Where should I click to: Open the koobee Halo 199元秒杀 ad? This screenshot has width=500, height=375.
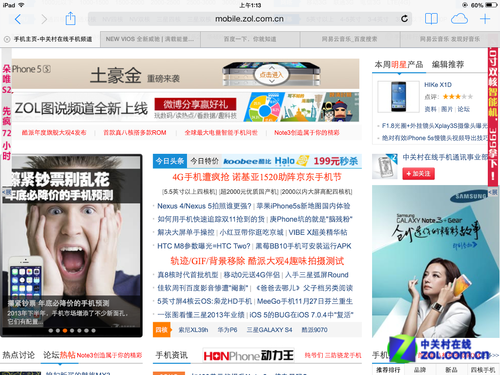tap(291, 161)
